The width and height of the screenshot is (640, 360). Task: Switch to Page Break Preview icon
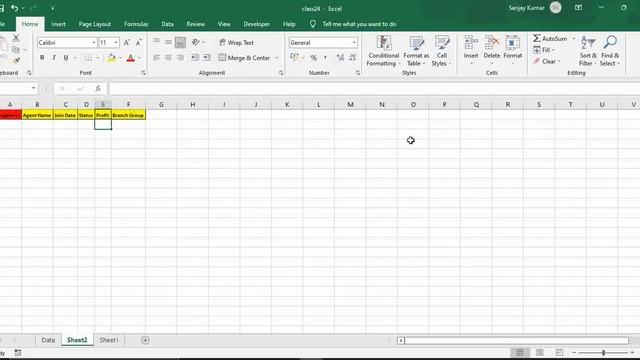coord(559,352)
